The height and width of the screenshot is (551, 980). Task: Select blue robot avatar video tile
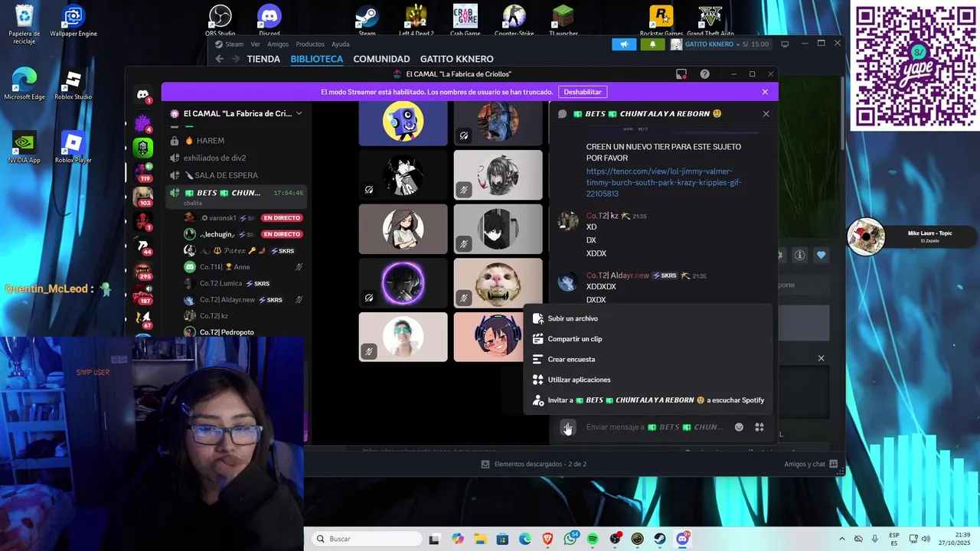[403, 122]
